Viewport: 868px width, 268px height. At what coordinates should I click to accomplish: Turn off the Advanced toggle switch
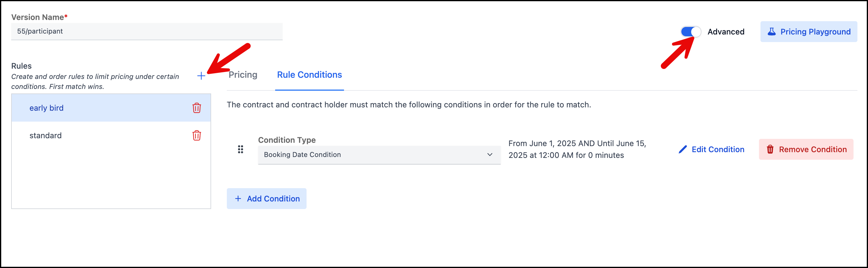pyautogui.click(x=691, y=32)
